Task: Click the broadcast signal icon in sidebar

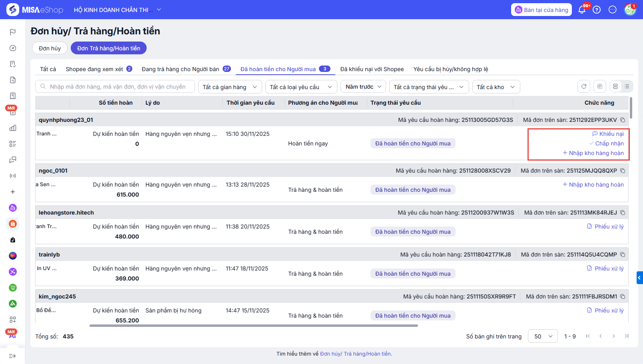Action: (13, 176)
